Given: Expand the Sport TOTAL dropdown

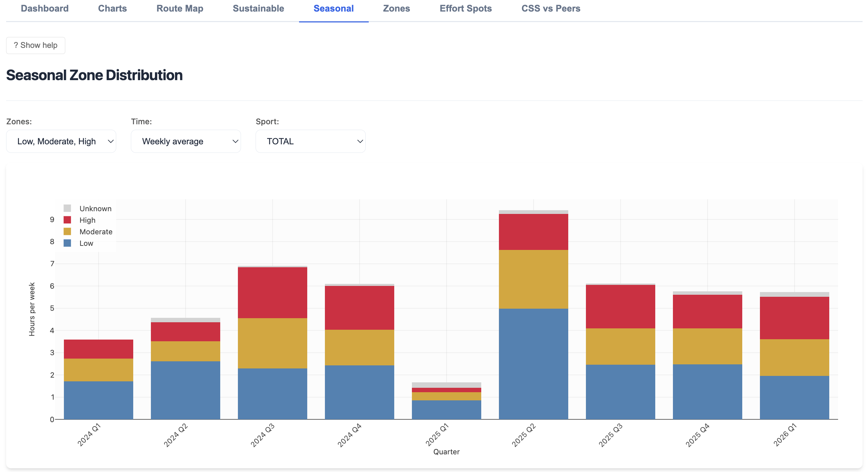Looking at the screenshot, I should tap(311, 141).
